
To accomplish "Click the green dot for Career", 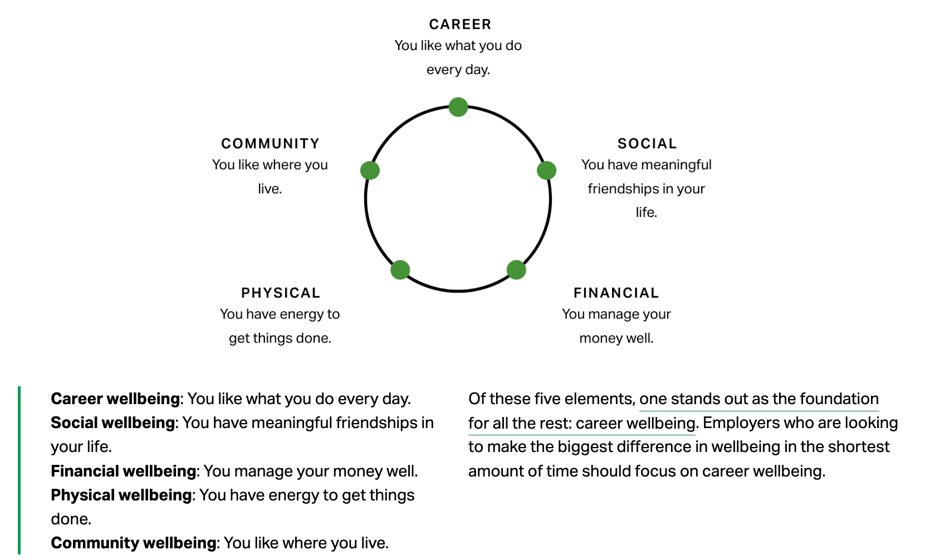I will coord(458,107).
